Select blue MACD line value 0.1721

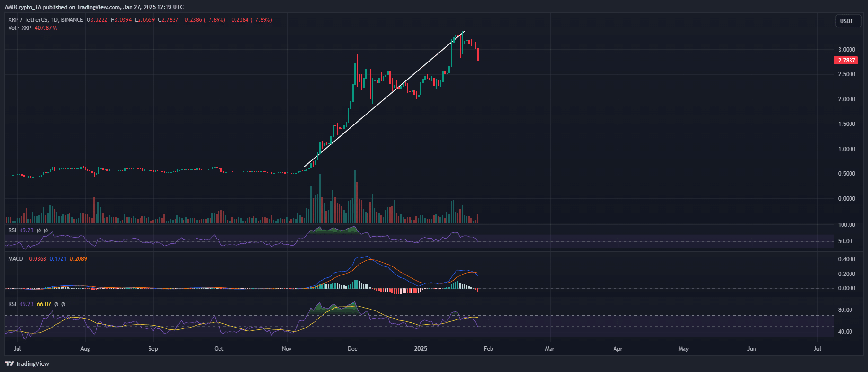pos(58,259)
